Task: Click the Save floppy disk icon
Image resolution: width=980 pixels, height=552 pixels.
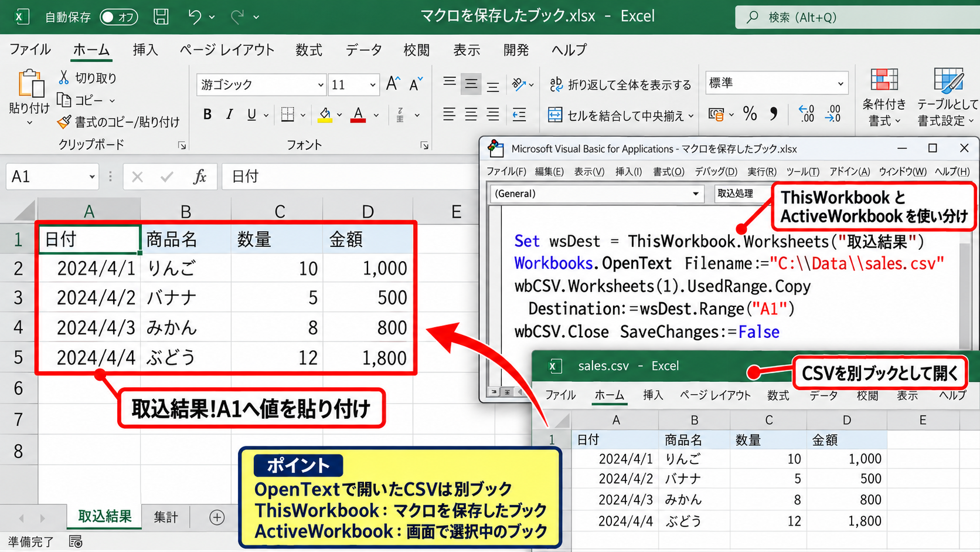Action: pos(161,16)
